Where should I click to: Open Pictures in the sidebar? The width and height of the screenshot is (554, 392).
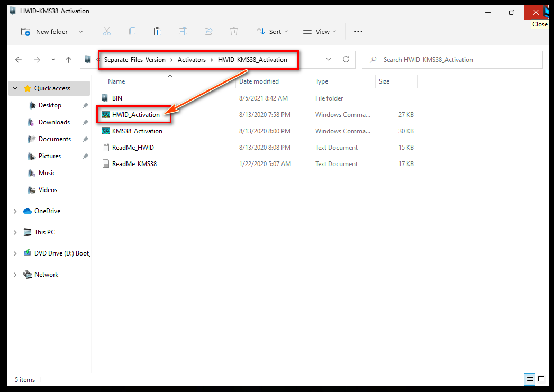pos(49,156)
